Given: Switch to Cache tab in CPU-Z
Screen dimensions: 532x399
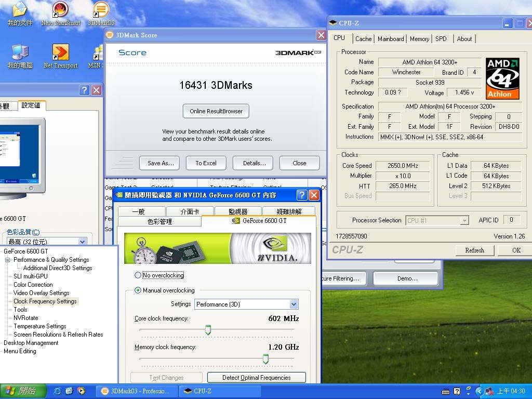Looking at the screenshot, I should (363, 38).
